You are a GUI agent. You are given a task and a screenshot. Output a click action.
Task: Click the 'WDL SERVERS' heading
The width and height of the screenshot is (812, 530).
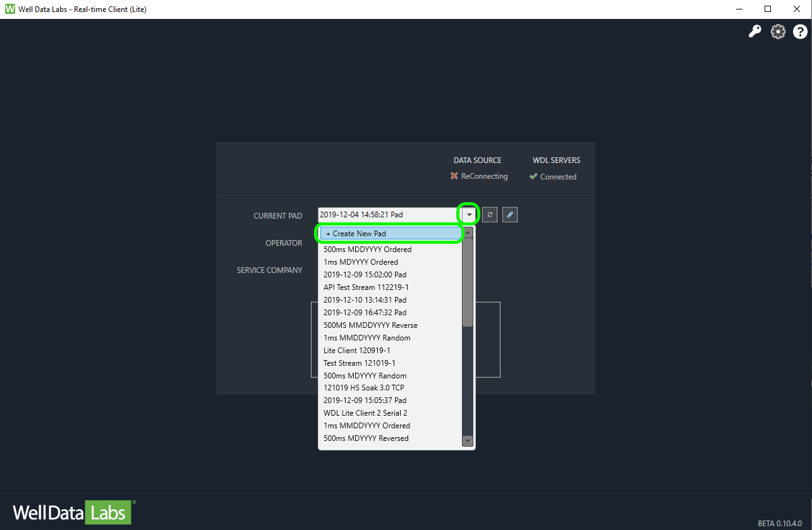tap(557, 160)
